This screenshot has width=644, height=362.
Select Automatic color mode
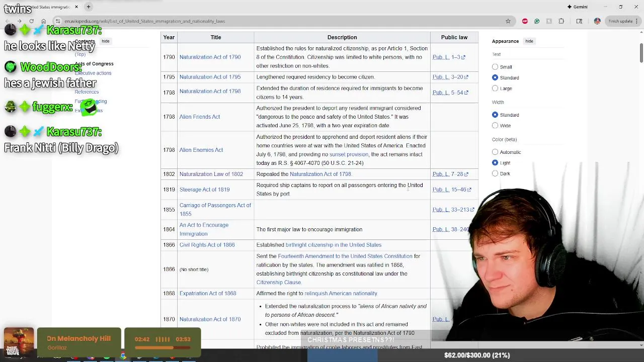495,152
